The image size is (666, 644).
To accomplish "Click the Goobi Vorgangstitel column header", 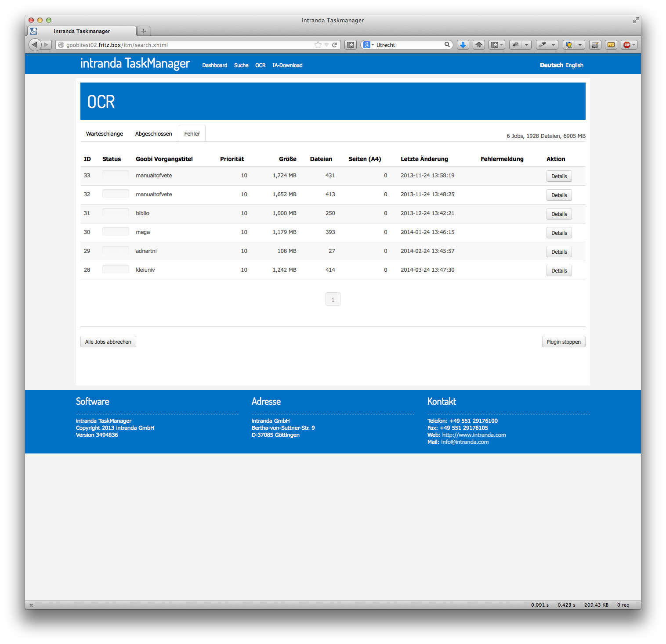I will click(x=164, y=159).
